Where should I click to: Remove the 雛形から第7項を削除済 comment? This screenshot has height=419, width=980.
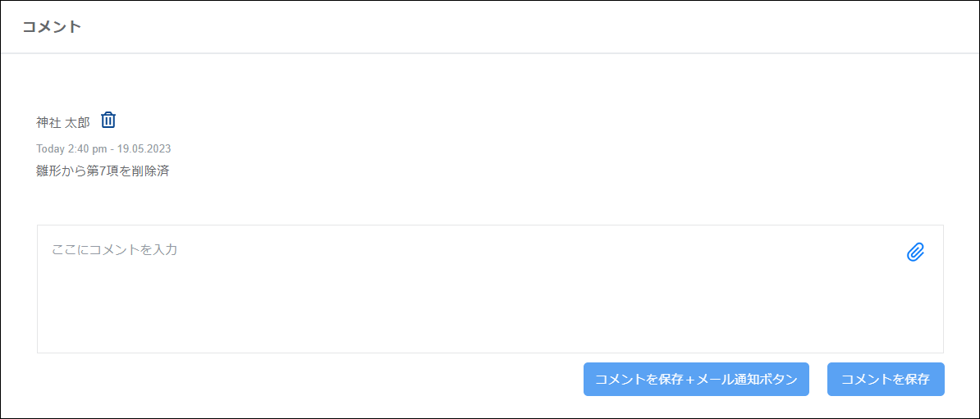tap(108, 121)
